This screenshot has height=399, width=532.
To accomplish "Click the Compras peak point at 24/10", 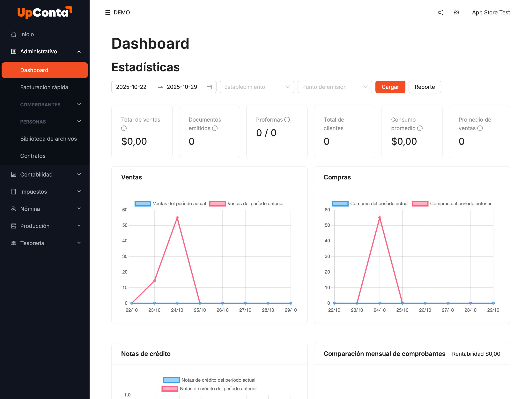I will pyautogui.click(x=380, y=218).
